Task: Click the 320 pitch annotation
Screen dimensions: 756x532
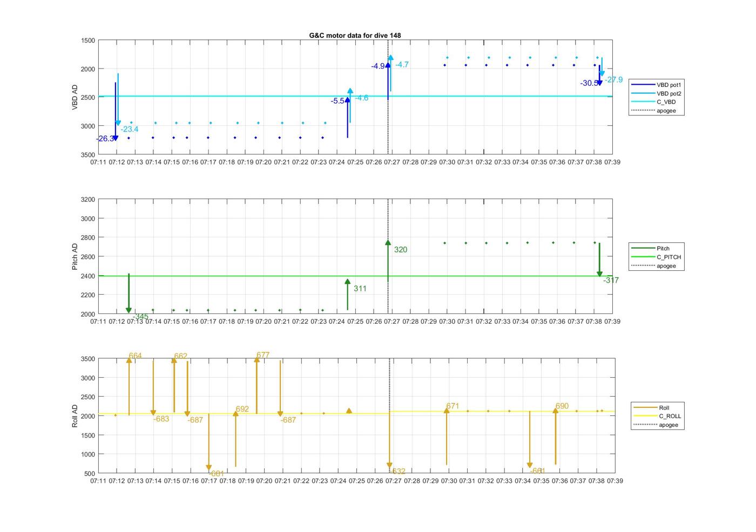Action: pos(401,249)
